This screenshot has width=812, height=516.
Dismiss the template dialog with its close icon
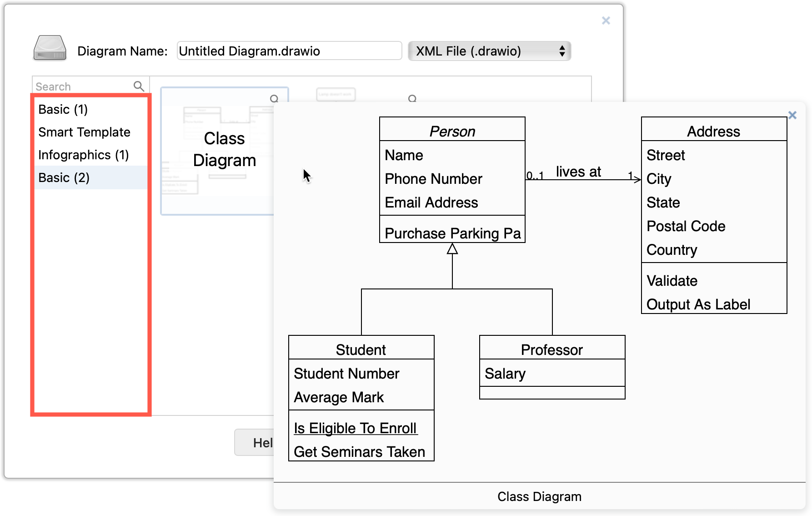pos(606,20)
